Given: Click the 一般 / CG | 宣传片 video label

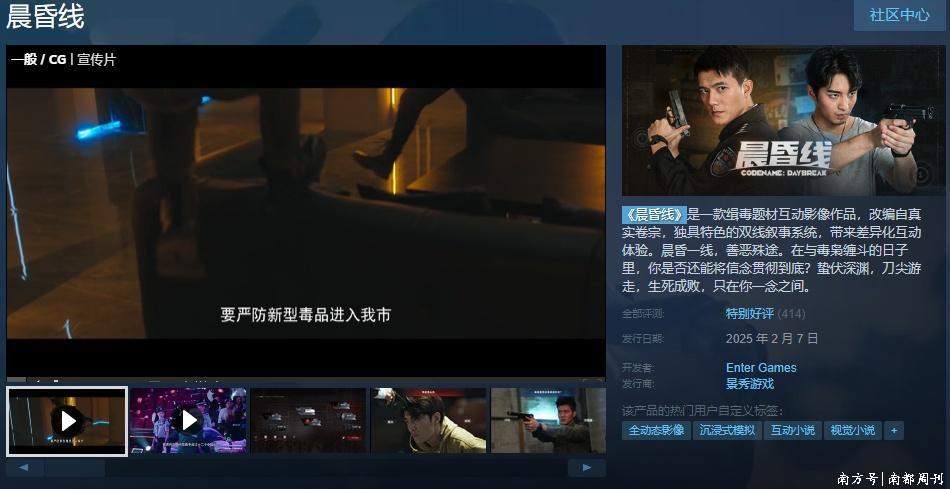Looking at the screenshot, I should 63,59.
